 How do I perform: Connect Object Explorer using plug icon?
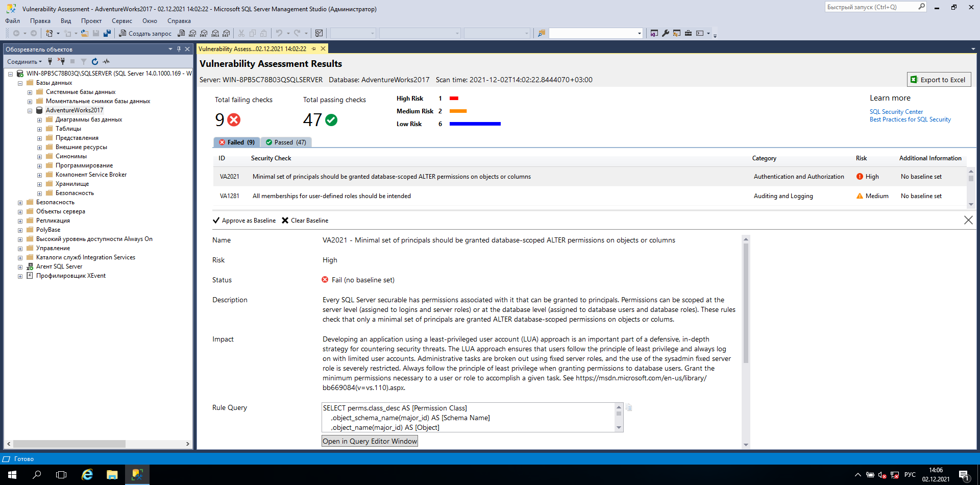[50, 61]
